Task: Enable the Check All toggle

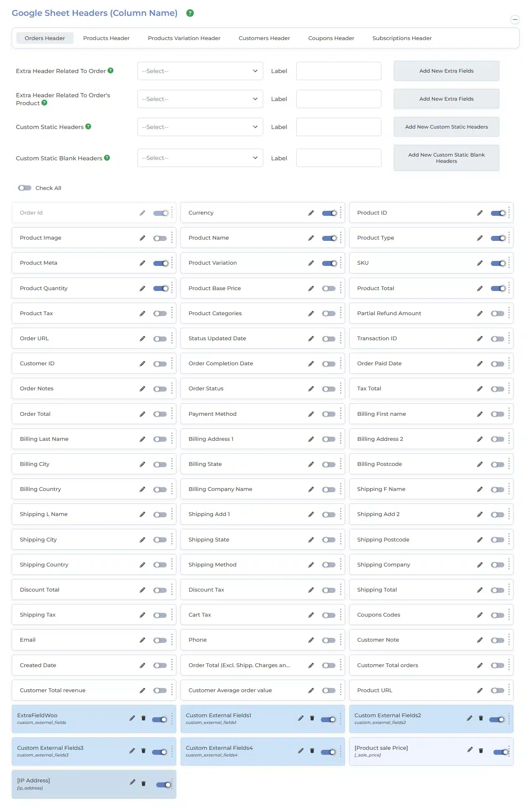Action: [x=25, y=188]
